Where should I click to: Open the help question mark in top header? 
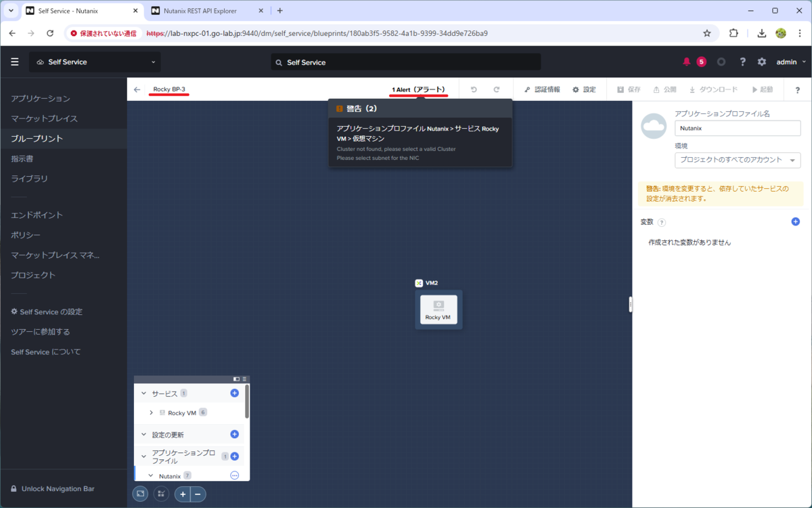tap(742, 62)
